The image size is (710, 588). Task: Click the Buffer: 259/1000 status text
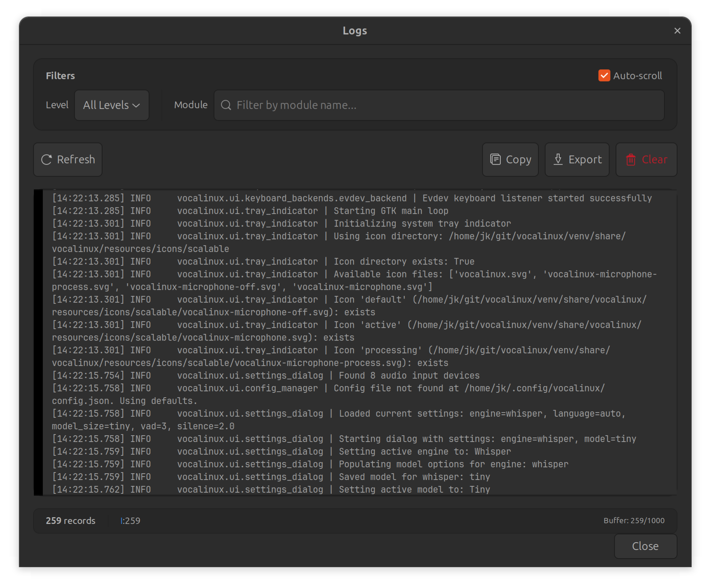tap(634, 521)
